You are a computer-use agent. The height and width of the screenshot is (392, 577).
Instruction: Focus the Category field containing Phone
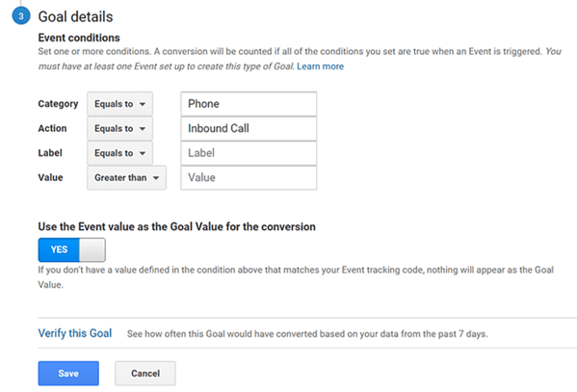[x=249, y=104]
